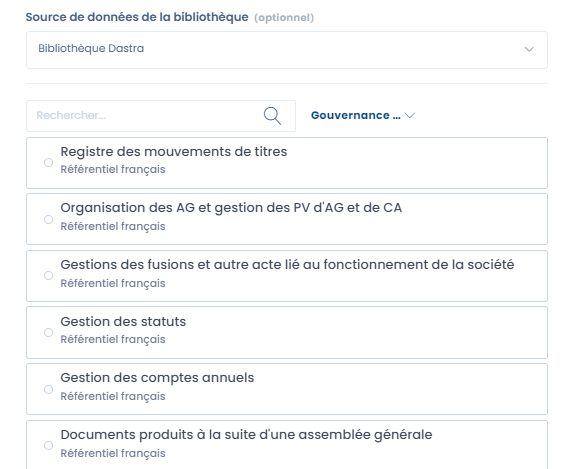Screen dimensions: 562x469
Task: Select radio for Registre des mouvements de titres
Action: click(x=48, y=163)
